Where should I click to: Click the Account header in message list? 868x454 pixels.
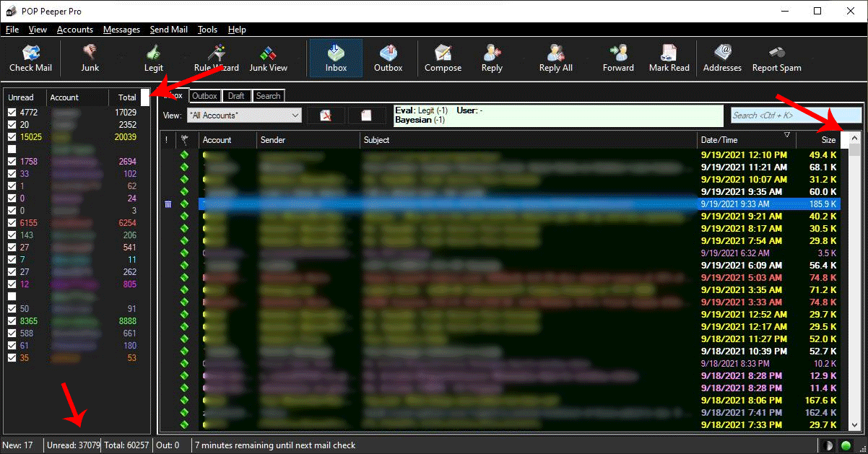(x=228, y=140)
